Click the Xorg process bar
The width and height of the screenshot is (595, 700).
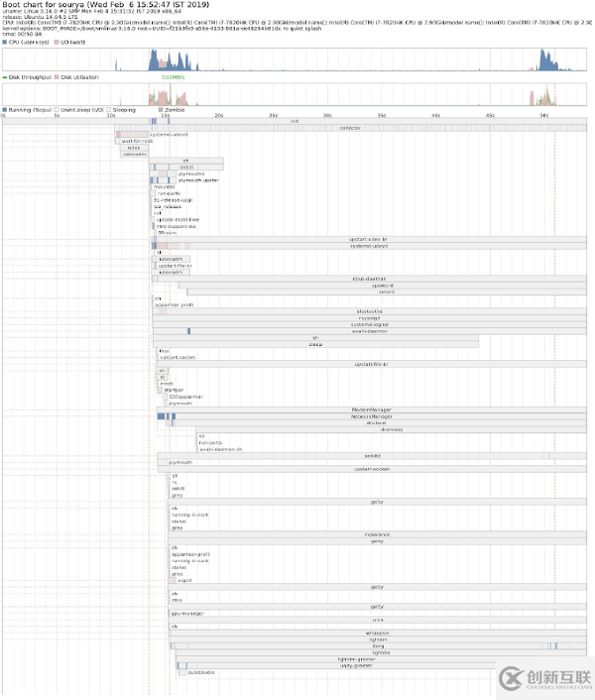click(378, 646)
